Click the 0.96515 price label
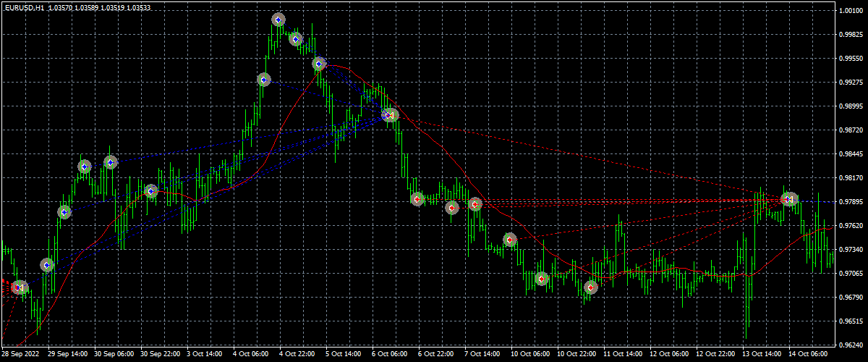 coord(850,321)
